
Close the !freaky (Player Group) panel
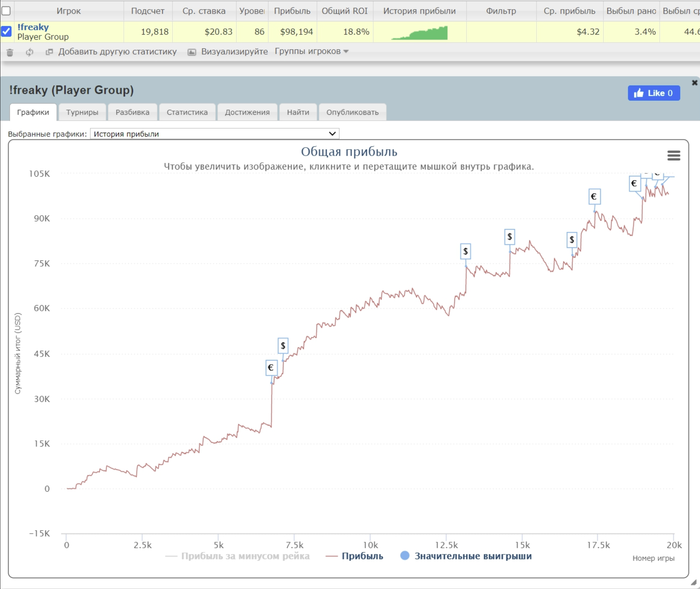click(x=694, y=83)
